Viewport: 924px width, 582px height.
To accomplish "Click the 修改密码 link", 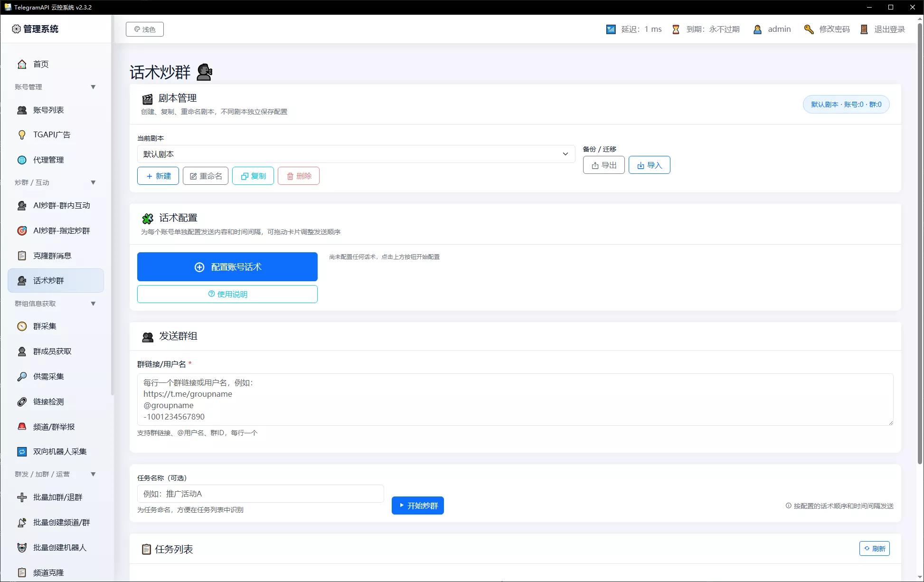I will click(x=834, y=29).
